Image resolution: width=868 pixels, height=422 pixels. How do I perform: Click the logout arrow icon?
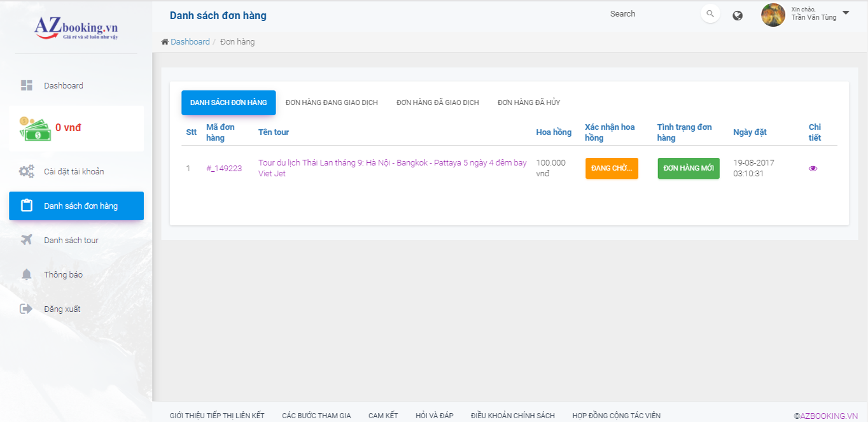click(x=26, y=309)
